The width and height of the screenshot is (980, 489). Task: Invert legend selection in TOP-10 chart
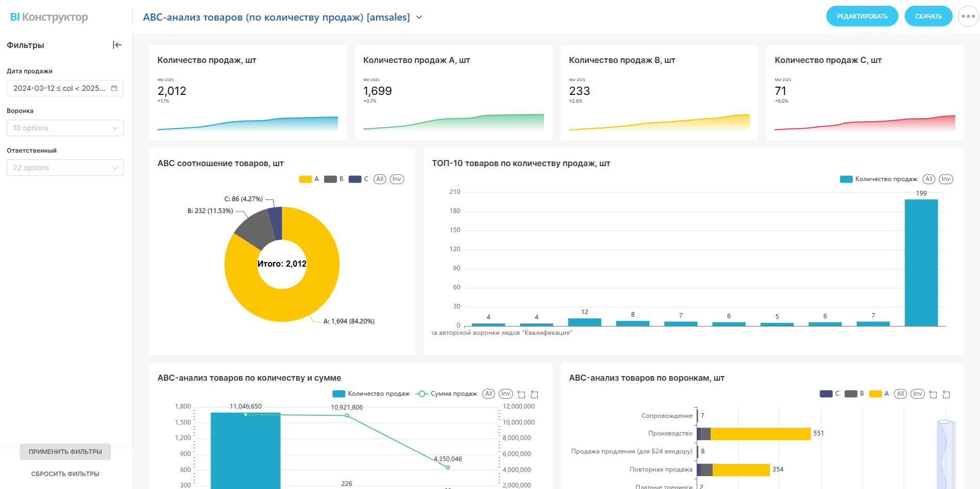[945, 179]
